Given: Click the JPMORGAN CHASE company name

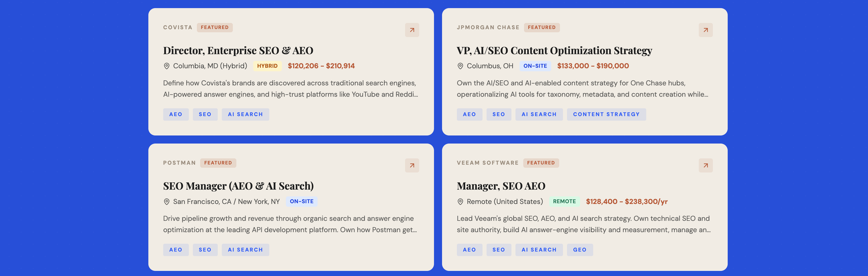Looking at the screenshot, I should (488, 27).
